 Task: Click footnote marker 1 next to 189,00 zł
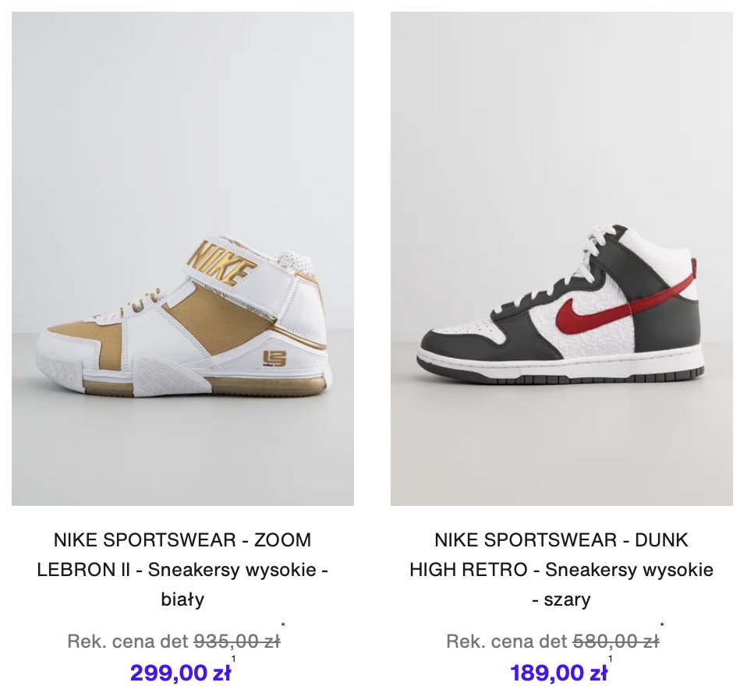click(x=611, y=659)
